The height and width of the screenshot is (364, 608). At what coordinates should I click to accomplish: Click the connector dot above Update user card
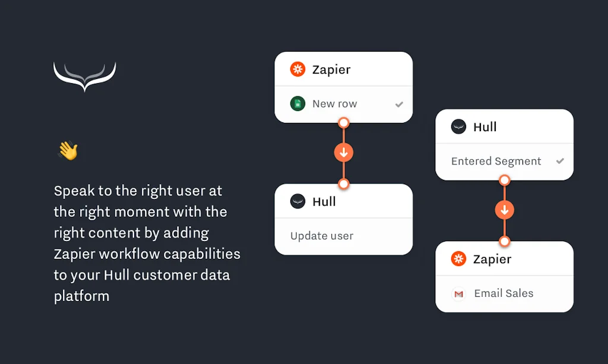click(x=343, y=184)
